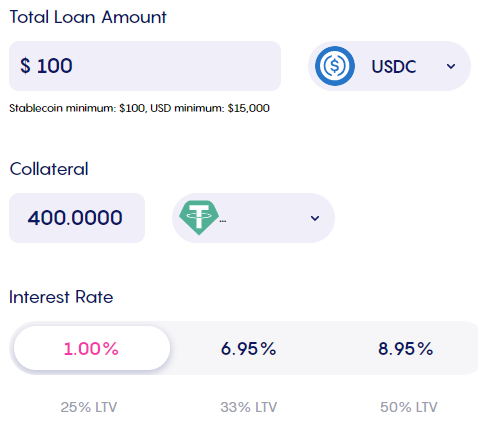Click the dollar sign in loan field

[25, 65]
